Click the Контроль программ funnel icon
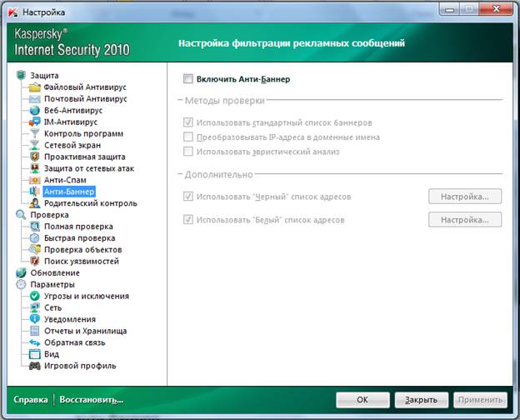The height and width of the screenshot is (420, 520). 34,133
